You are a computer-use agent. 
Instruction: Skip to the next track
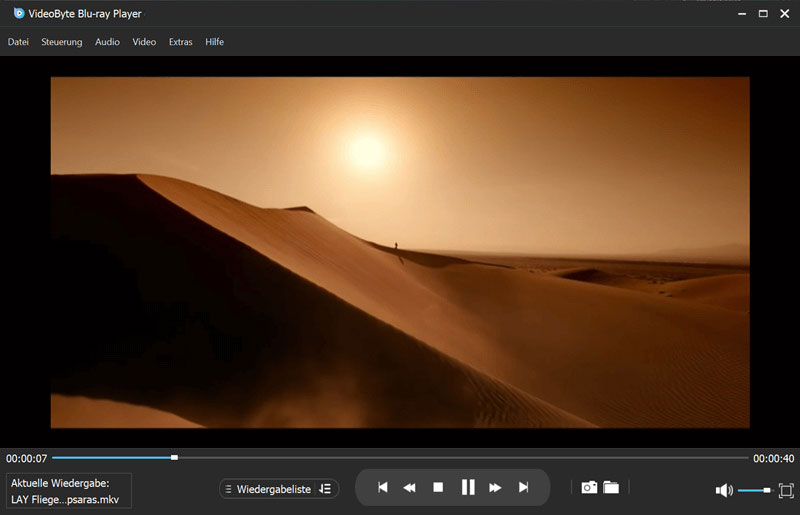523,487
